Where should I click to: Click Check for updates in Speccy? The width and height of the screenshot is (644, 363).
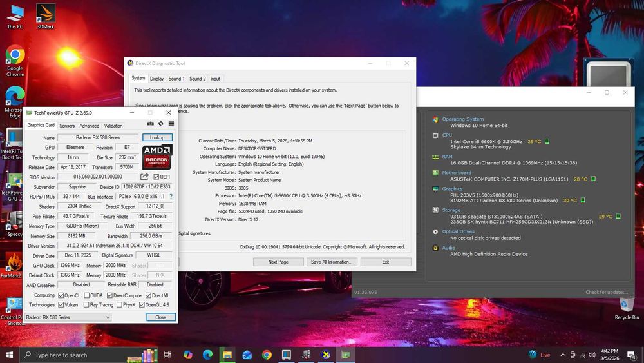(x=606, y=292)
